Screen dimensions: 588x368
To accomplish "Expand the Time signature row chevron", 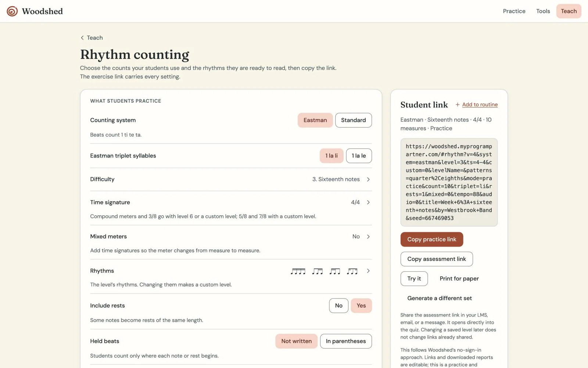I will [x=368, y=202].
